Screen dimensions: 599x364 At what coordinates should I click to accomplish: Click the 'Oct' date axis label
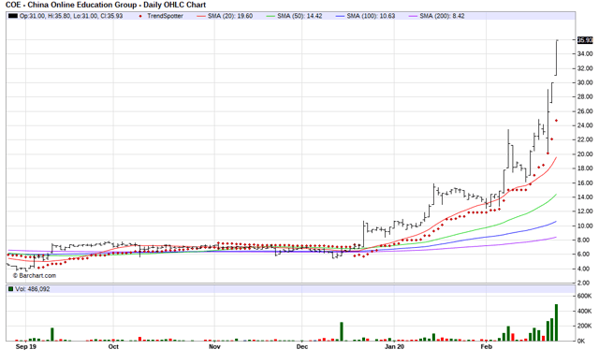click(x=113, y=347)
